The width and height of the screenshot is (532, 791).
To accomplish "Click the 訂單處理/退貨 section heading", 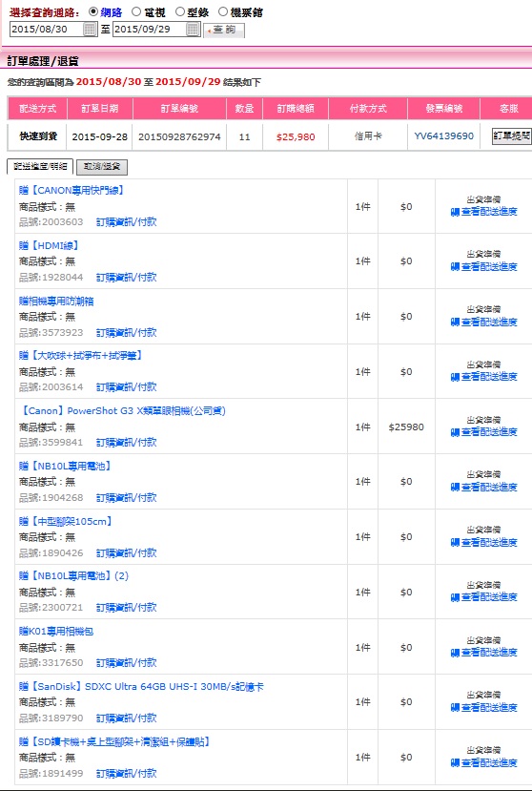I will 43,61.
